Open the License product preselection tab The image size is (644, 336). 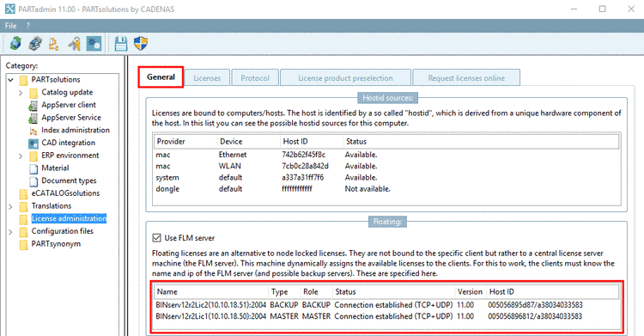[x=345, y=78]
